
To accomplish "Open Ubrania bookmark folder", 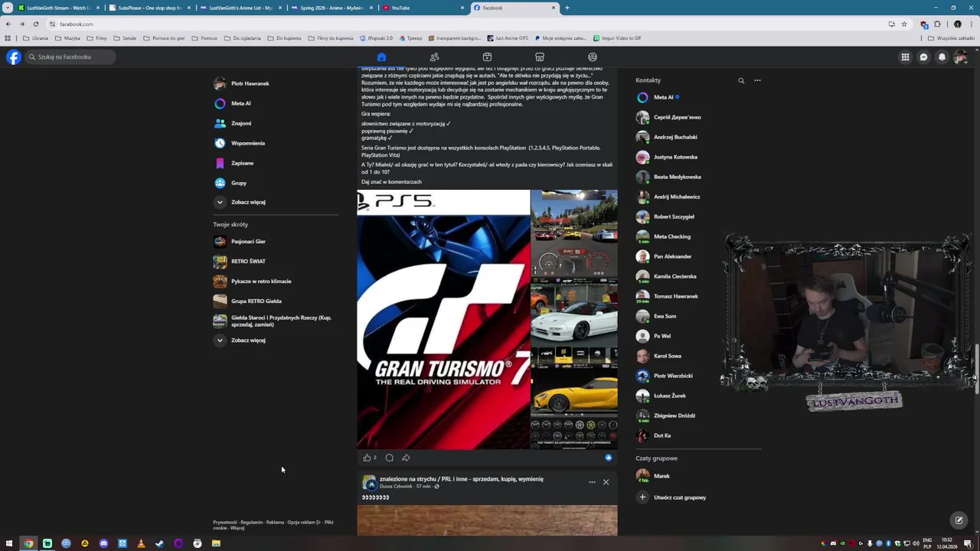I will pos(35,38).
